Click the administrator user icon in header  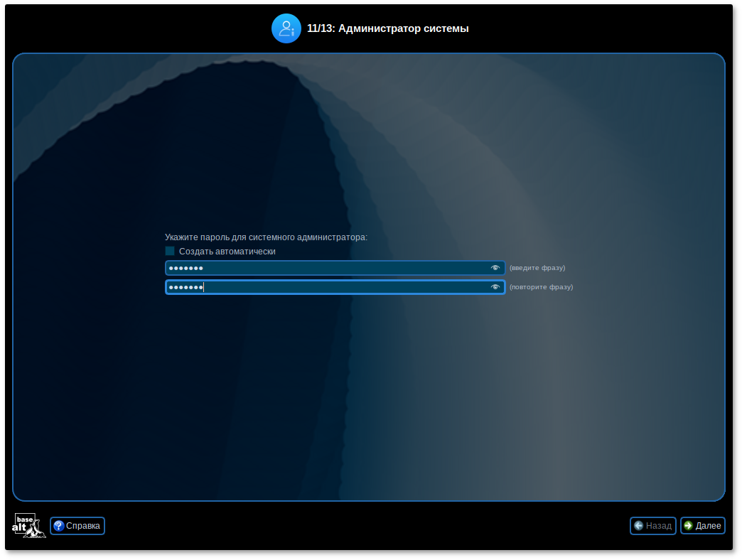point(286,28)
